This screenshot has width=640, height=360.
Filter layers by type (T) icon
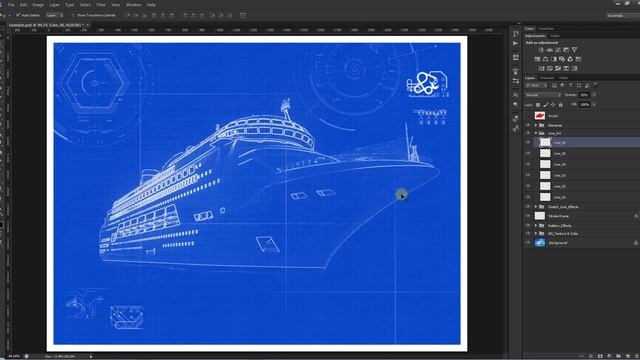(571, 85)
